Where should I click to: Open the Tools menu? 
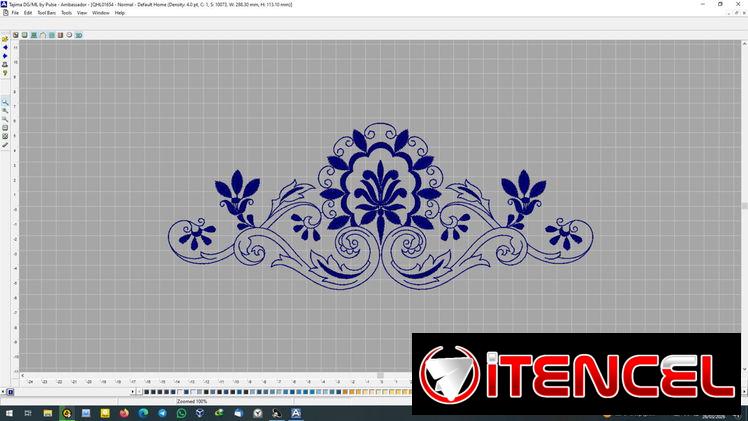tap(66, 13)
